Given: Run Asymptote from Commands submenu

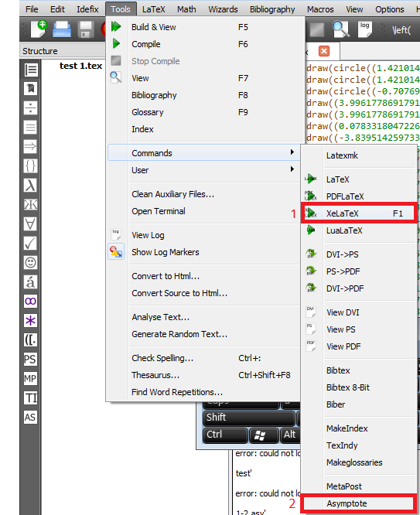Looking at the screenshot, I should pos(359,503).
